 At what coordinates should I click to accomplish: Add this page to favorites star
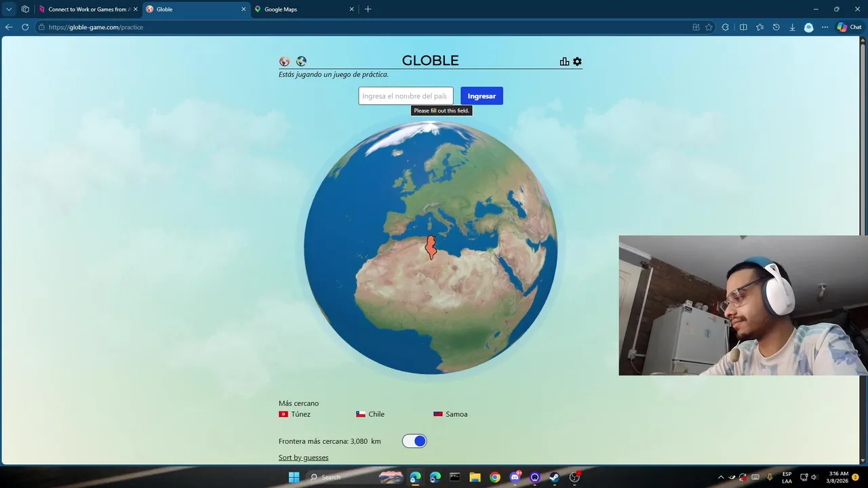[x=709, y=27]
